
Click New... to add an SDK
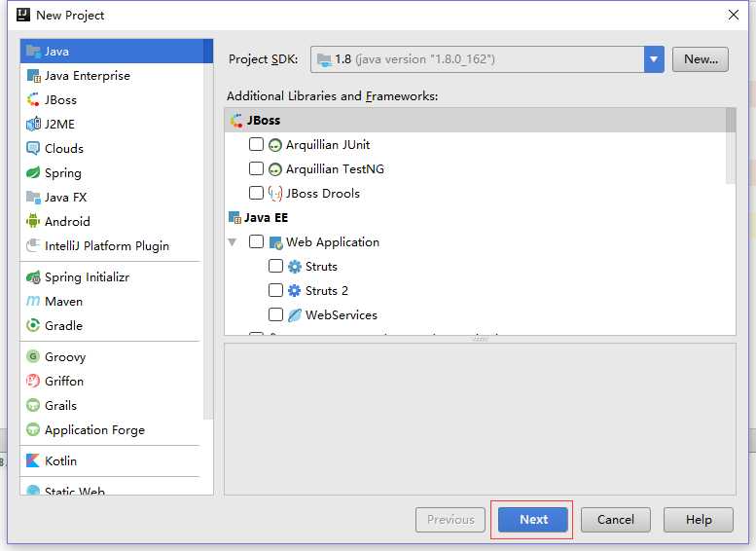pyautogui.click(x=701, y=59)
